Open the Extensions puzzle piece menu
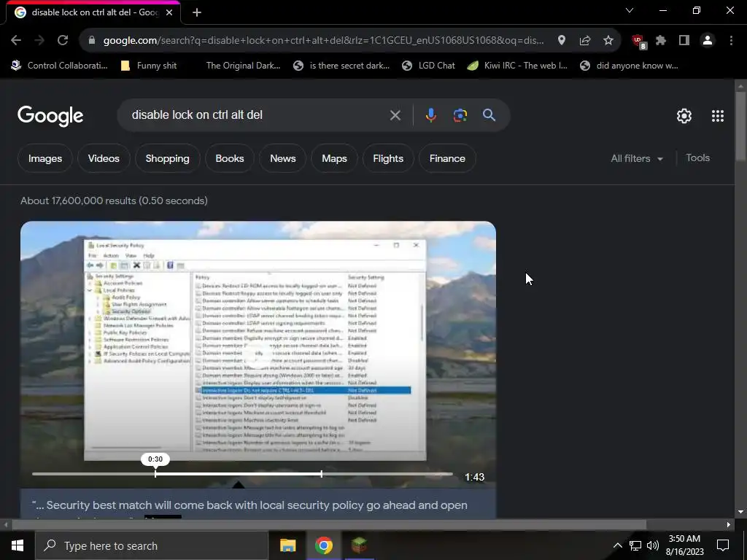The width and height of the screenshot is (747, 560). (x=661, y=41)
